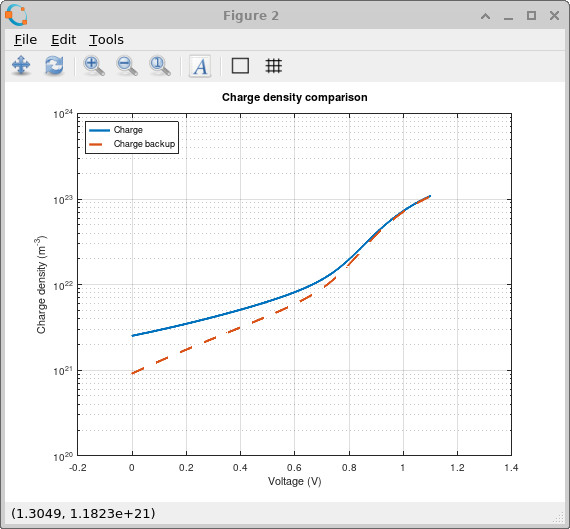
Task: Click y-axis tick label 10^22
Action: click(x=63, y=285)
